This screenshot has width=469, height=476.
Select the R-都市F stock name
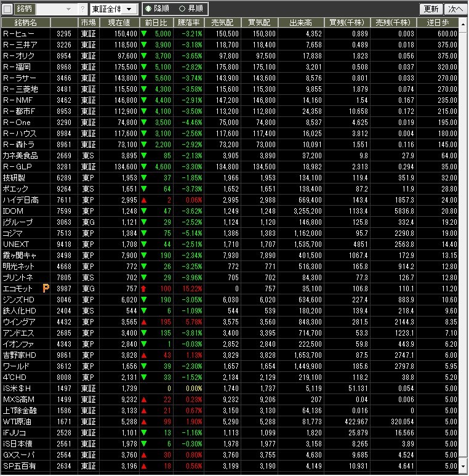(19, 111)
